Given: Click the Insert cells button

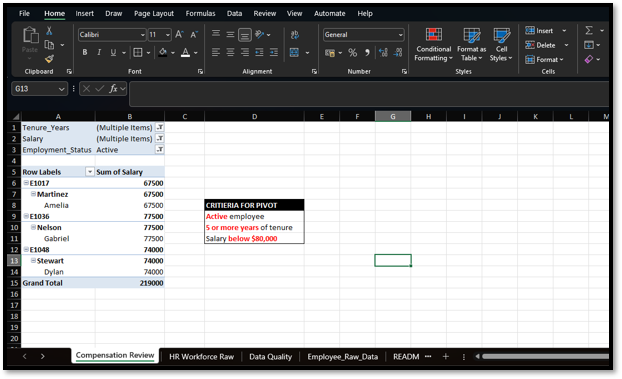Looking at the screenshot, I should (539, 31).
